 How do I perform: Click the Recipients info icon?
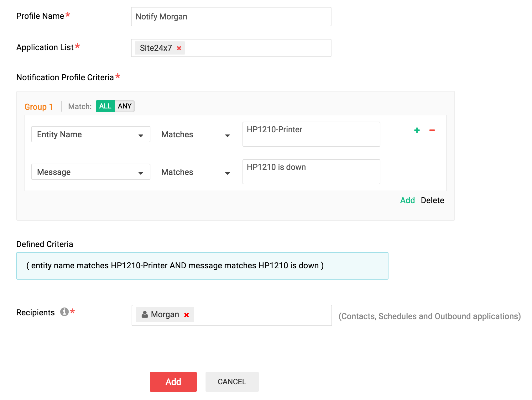[x=64, y=312]
